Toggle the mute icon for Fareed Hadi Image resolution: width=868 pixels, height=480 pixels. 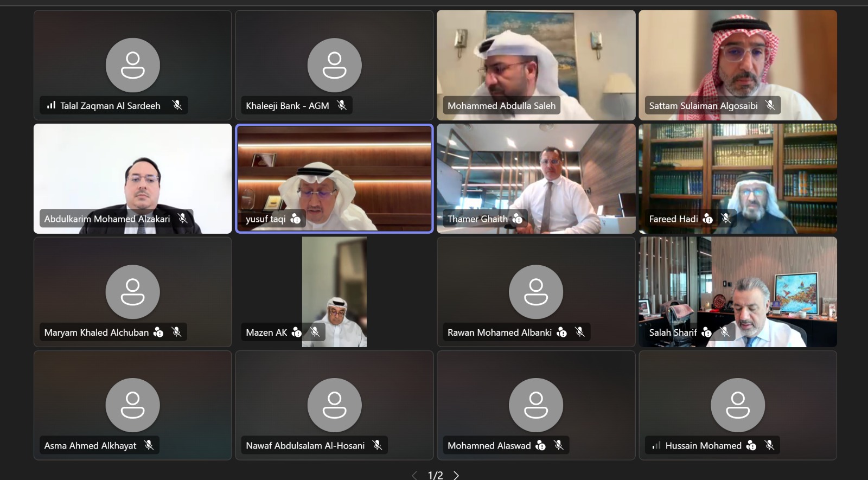(x=726, y=219)
